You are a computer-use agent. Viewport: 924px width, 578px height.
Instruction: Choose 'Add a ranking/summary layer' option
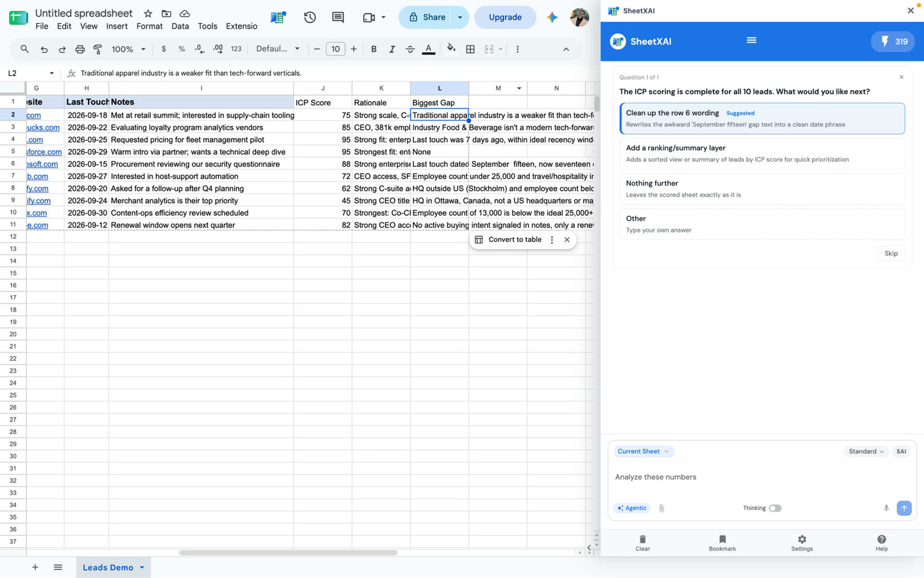[762, 153]
